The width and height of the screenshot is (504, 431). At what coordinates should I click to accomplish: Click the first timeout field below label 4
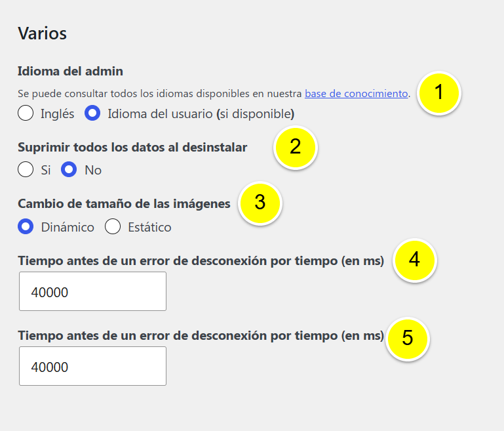92,291
